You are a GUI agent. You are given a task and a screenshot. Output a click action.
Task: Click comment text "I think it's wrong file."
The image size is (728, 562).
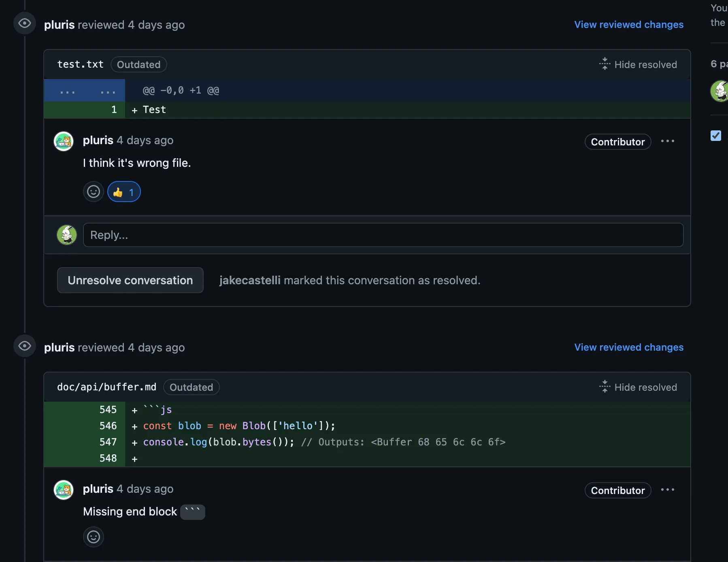pyautogui.click(x=137, y=163)
